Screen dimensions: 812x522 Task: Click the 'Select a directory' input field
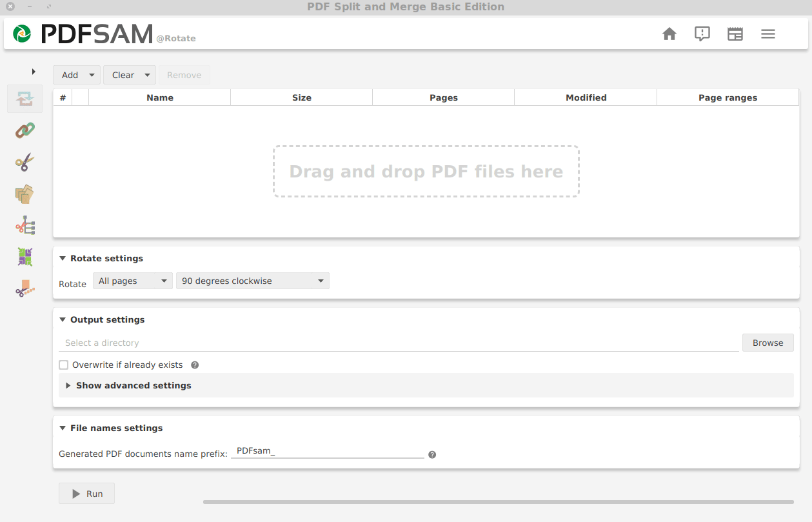click(x=398, y=343)
